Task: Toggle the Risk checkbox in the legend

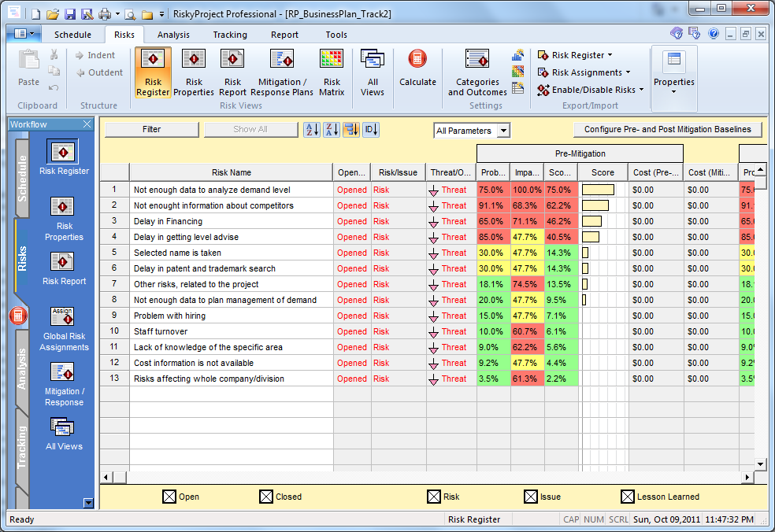Action: 433,497
